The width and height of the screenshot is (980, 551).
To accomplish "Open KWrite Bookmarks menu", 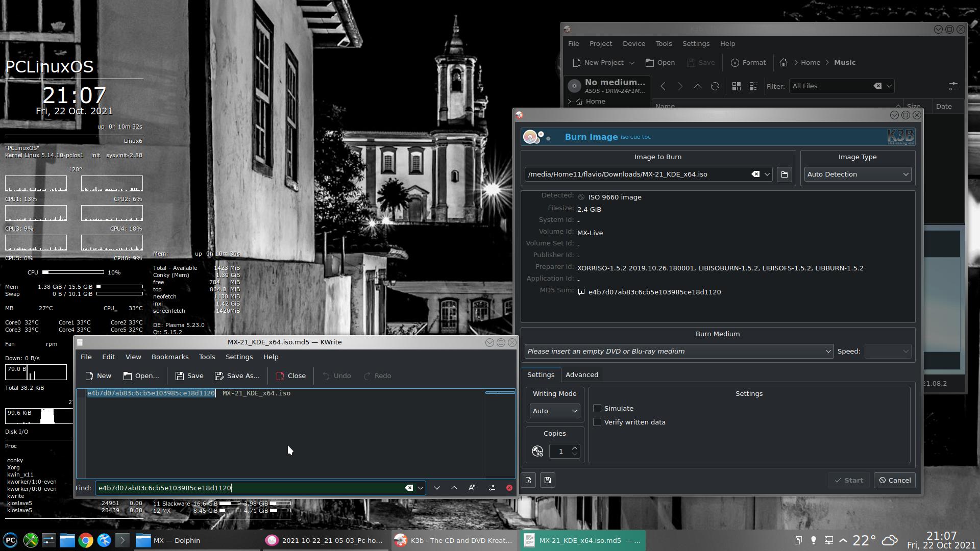I will tap(170, 357).
